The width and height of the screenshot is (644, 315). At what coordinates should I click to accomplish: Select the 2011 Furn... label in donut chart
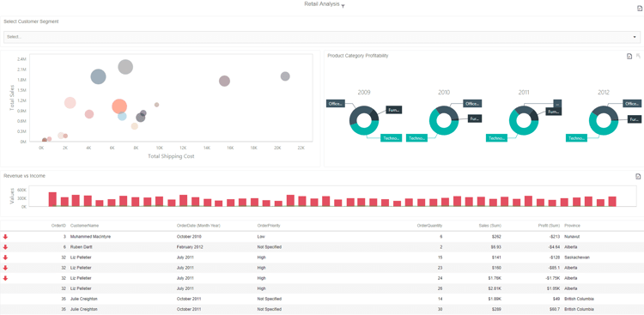553,112
